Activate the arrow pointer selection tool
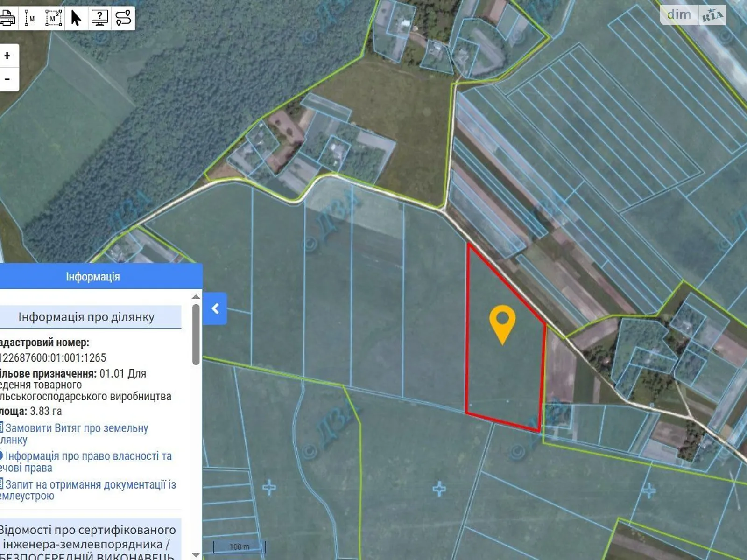 point(76,18)
